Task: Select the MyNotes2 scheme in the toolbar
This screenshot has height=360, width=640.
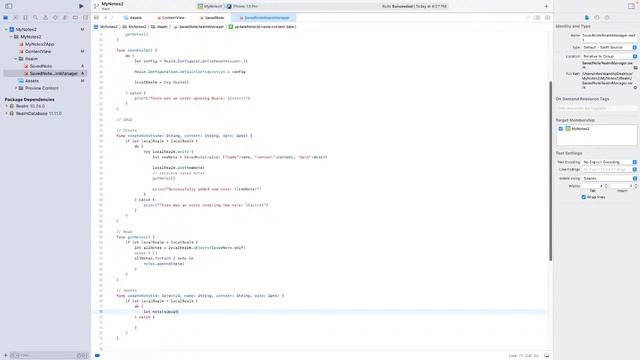Action: (x=211, y=7)
